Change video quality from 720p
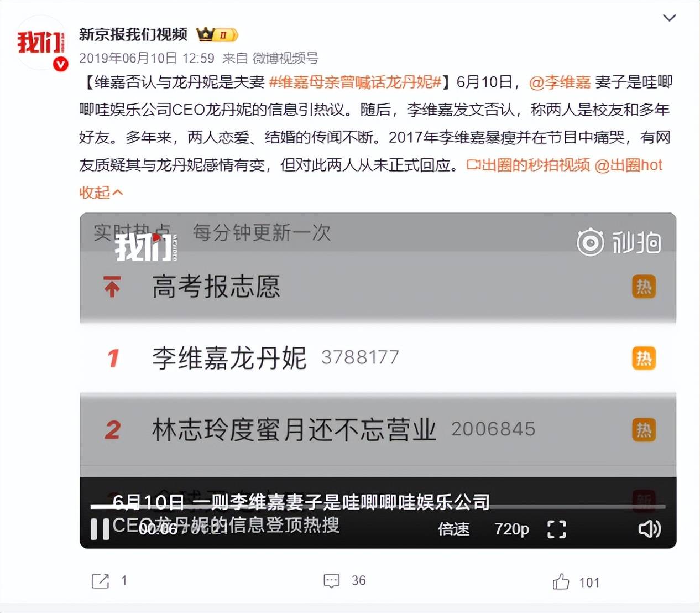The width and height of the screenshot is (700, 613). pos(511,529)
